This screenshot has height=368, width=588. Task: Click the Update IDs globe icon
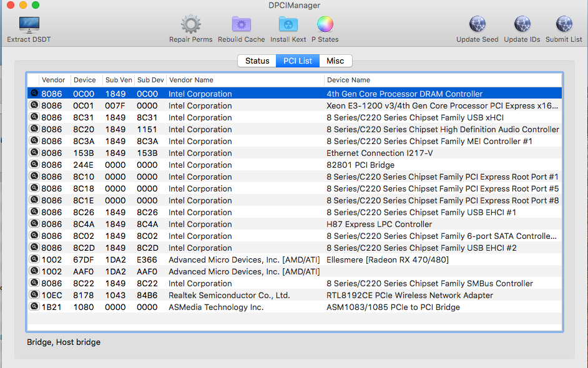tap(522, 24)
